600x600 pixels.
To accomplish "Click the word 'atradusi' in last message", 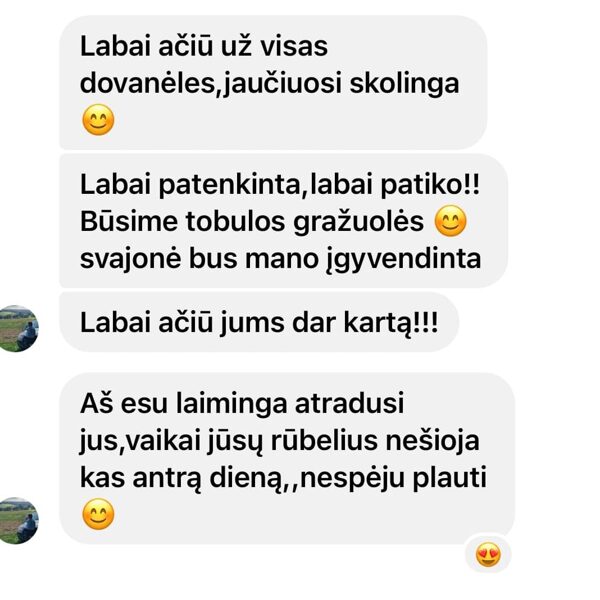I will [349, 403].
